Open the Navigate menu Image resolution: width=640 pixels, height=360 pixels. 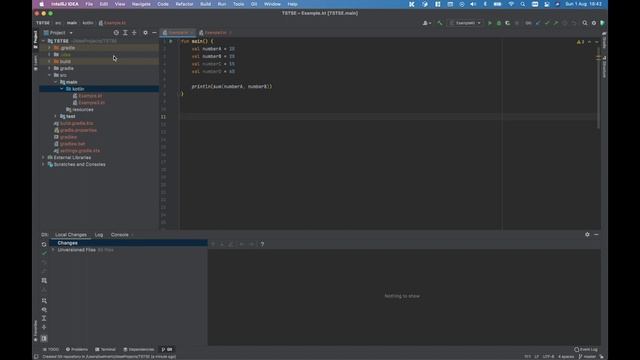click(141, 4)
